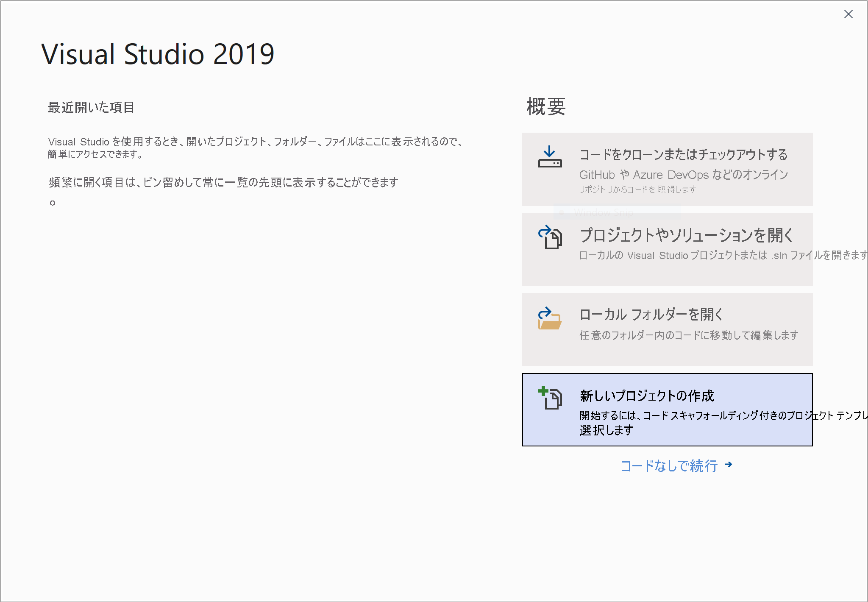The image size is (868, 602).
Task: Click the ローカルの Visual Studio プロジェクト description text
Action: pos(723,255)
